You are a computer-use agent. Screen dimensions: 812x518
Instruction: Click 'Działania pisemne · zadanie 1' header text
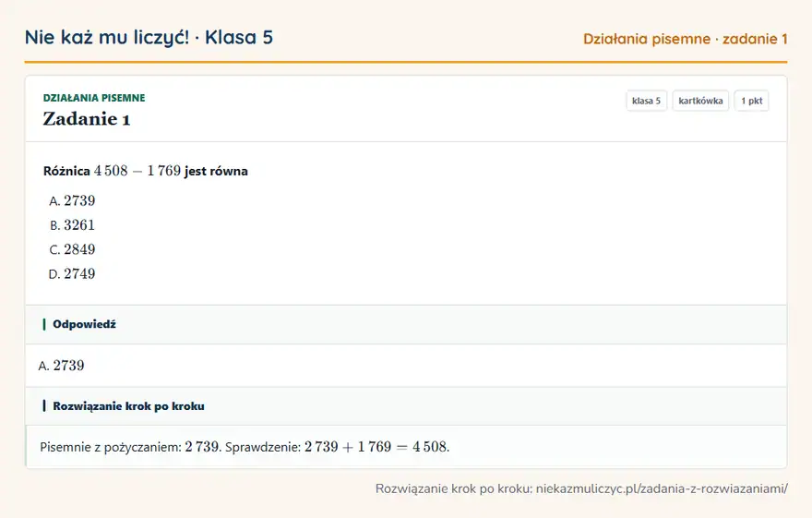click(685, 39)
